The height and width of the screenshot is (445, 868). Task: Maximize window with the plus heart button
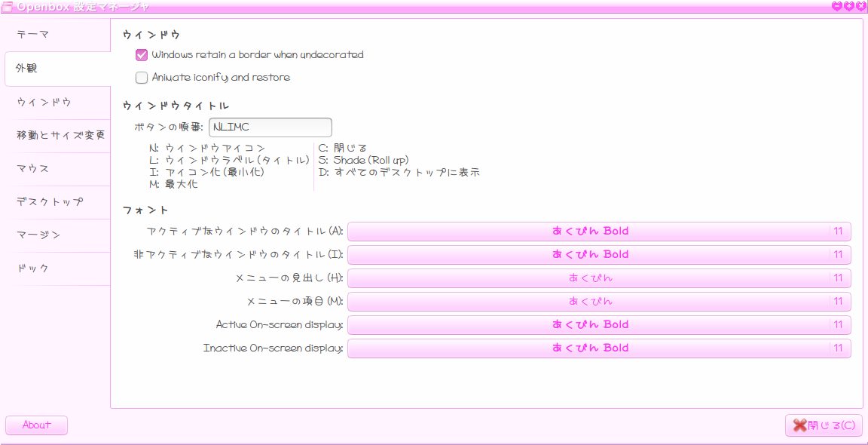(848, 7)
